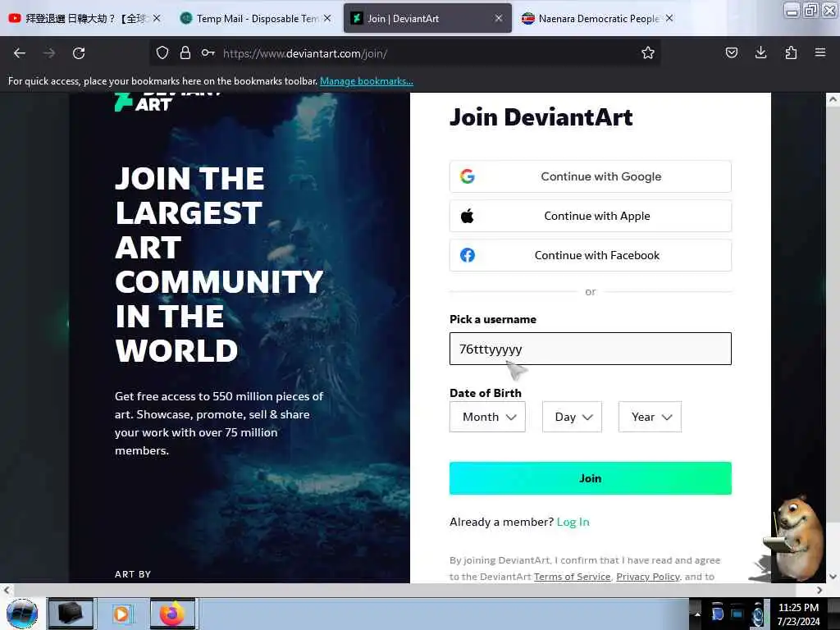This screenshot has height=630, width=840.
Task: Open the Firefox hamburger menu
Action: tap(820, 52)
